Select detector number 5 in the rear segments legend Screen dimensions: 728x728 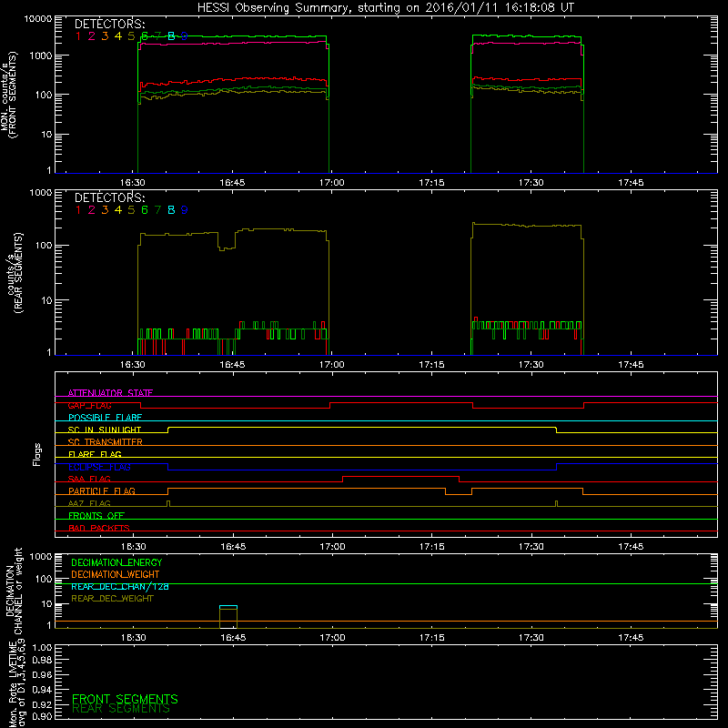tap(131, 210)
